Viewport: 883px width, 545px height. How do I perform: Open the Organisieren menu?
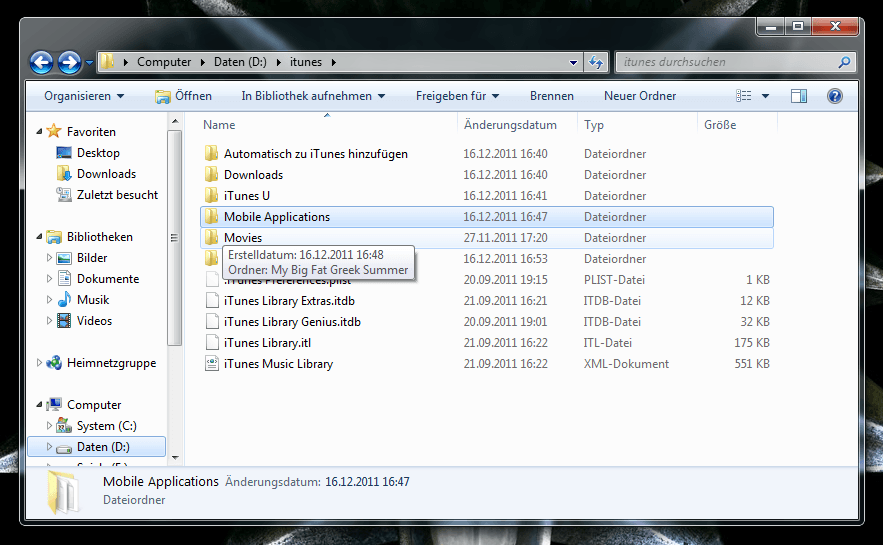(x=84, y=96)
